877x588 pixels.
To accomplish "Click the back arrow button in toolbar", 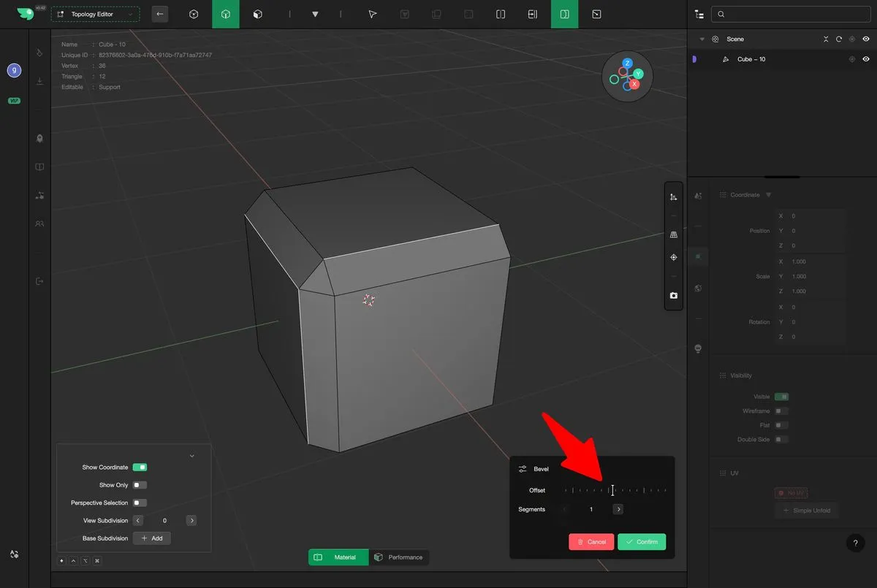I will click(x=159, y=14).
